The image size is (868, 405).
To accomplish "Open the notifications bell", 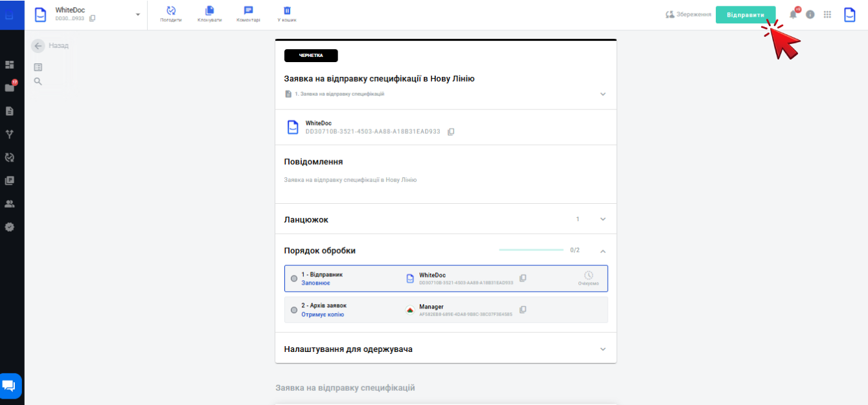I will coord(793,14).
